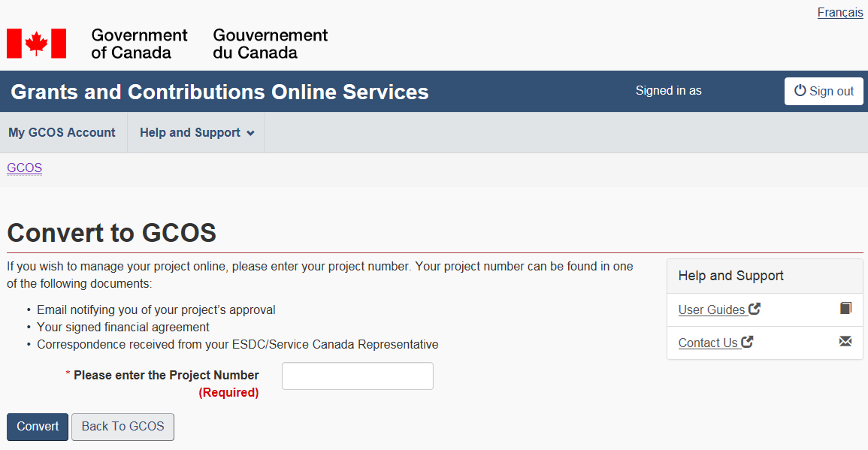
Task: Click the power icon on Sign out
Action: click(800, 91)
